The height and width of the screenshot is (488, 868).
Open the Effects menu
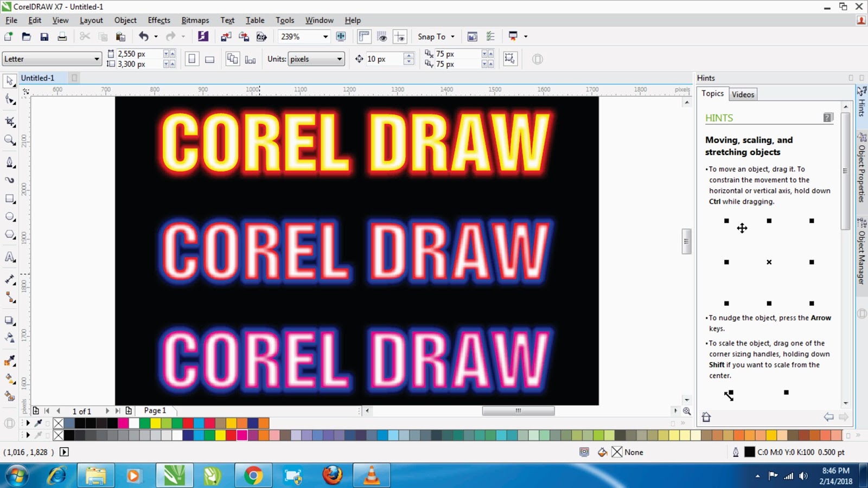(159, 20)
